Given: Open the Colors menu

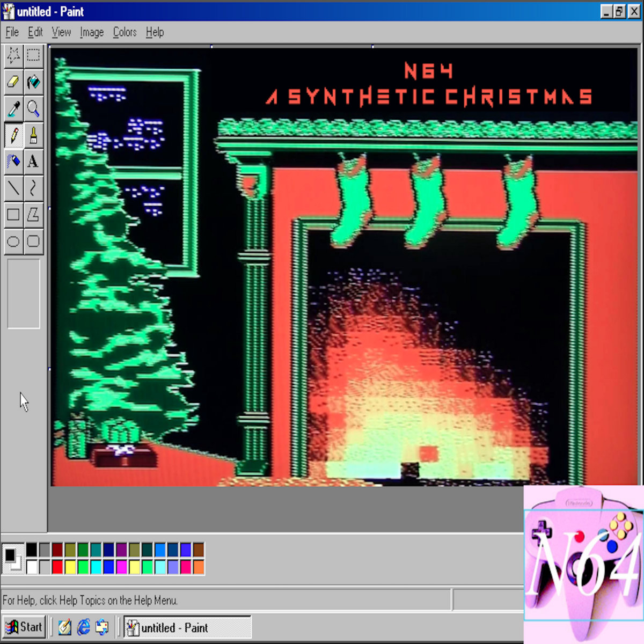Looking at the screenshot, I should pyautogui.click(x=125, y=32).
